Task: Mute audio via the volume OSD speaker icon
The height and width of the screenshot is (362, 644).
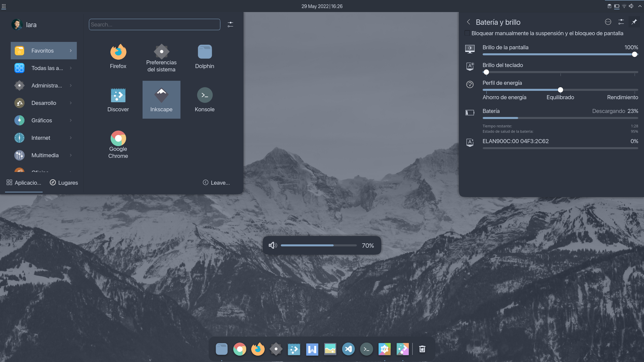Action: tap(272, 245)
